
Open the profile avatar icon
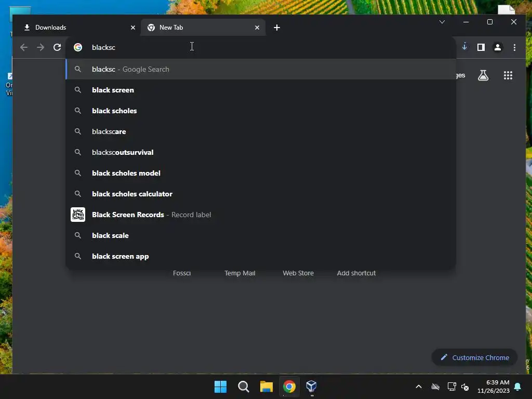click(497, 47)
